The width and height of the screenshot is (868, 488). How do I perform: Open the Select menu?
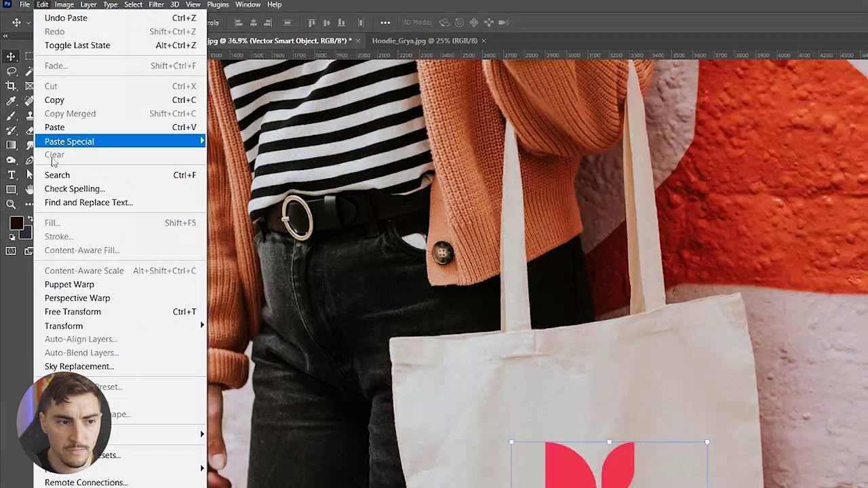[133, 5]
